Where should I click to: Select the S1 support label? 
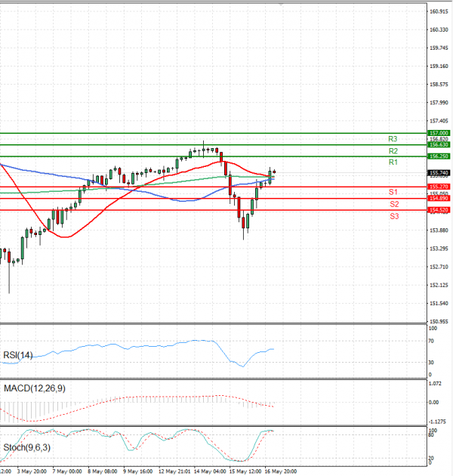[393, 192]
